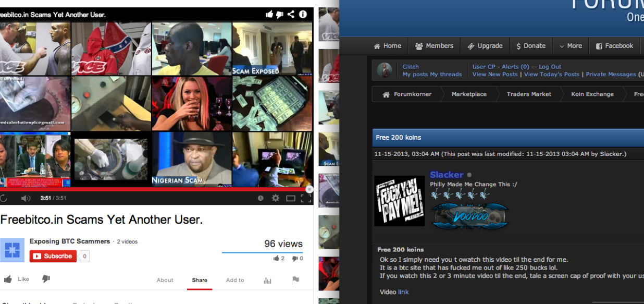Open Exposing BTC Scammers channel link
The height and width of the screenshot is (304, 644).
(x=70, y=241)
